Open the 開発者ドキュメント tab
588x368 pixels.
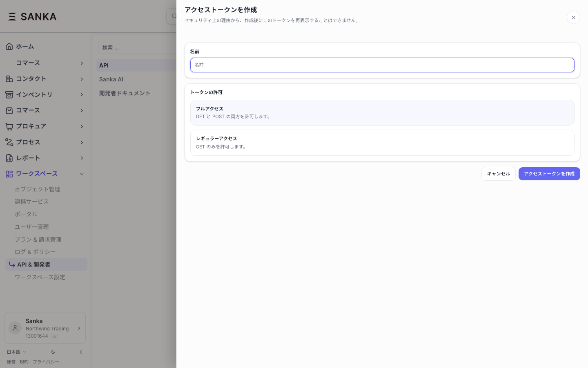pos(125,93)
